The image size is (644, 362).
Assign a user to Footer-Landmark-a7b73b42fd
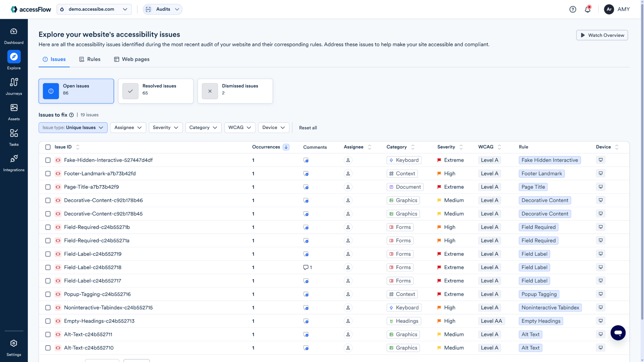[348, 174]
